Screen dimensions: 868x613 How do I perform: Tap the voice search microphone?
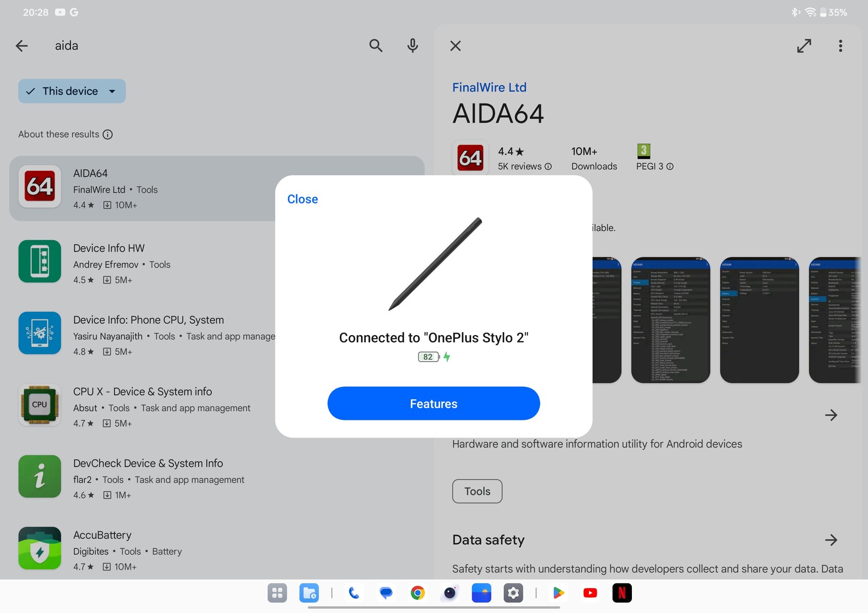412,46
